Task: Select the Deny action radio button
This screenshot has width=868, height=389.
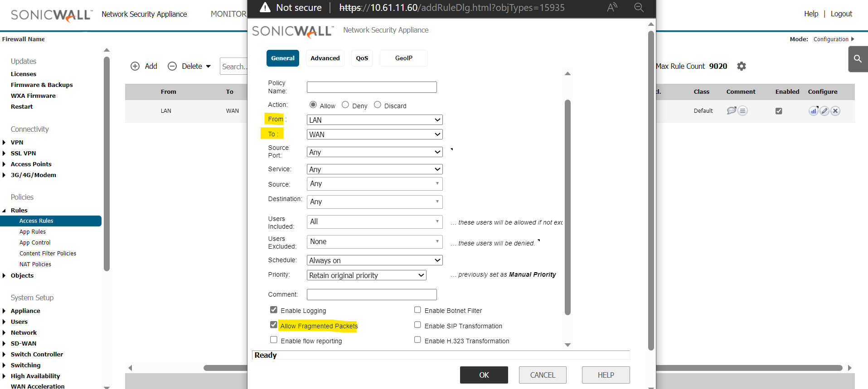Action: [345, 105]
